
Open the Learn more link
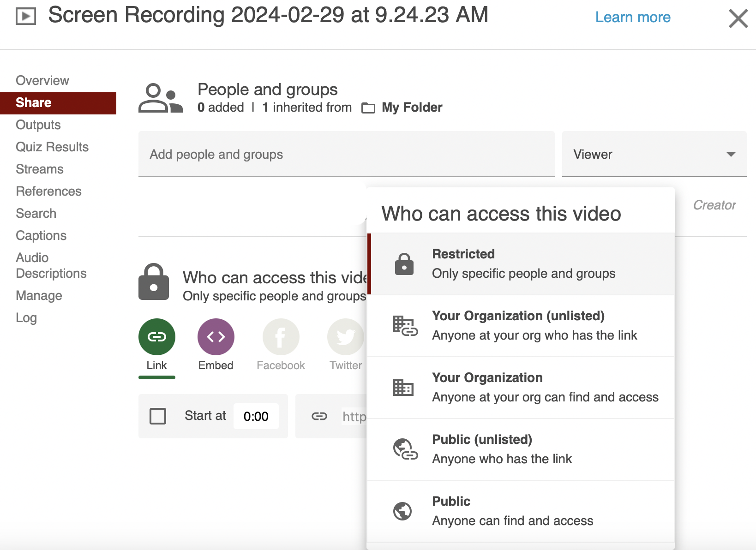[x=632, y=17]
